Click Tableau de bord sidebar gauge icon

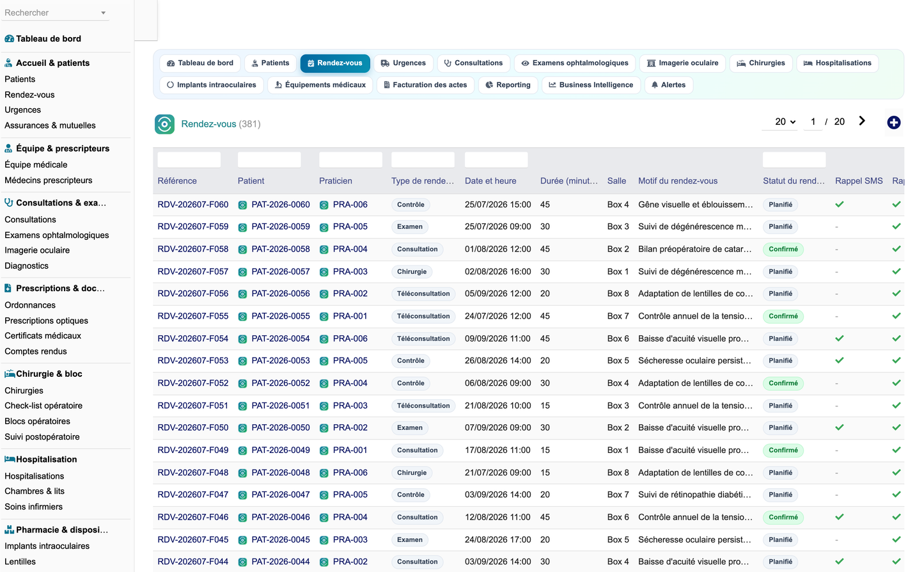point(9,38)
